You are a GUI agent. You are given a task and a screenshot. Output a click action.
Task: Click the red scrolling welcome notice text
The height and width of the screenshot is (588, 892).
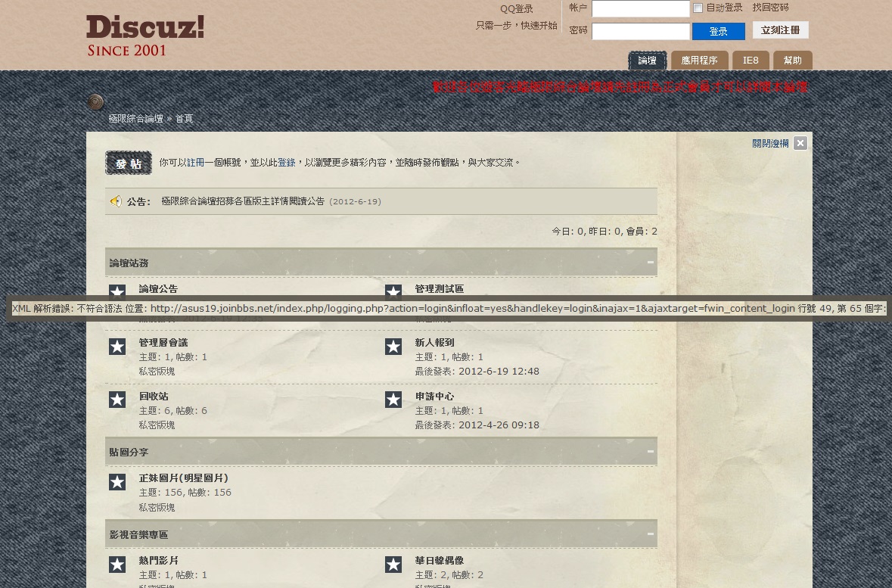(x=620, y=86)
